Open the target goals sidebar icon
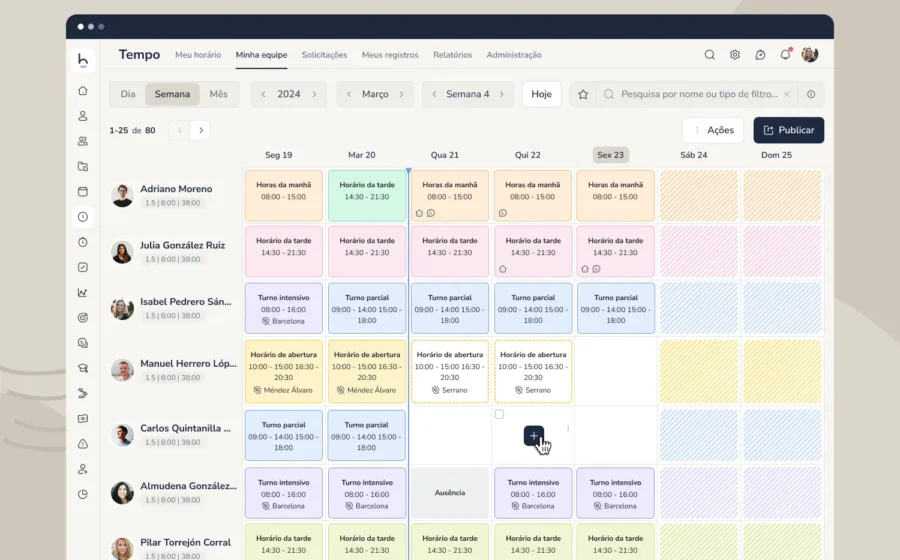Image resolution: width=900 pixels, height=560 pixels. [x=83, y=317]
